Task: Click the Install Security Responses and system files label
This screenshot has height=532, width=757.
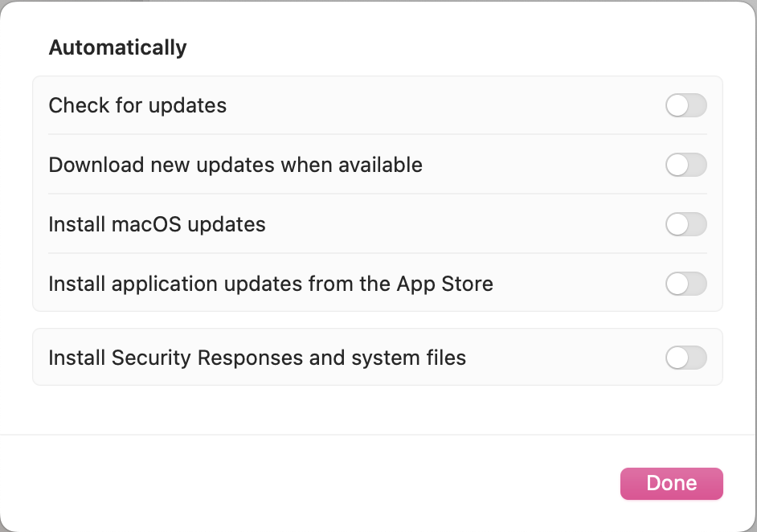Action: [x=257, y=357]
